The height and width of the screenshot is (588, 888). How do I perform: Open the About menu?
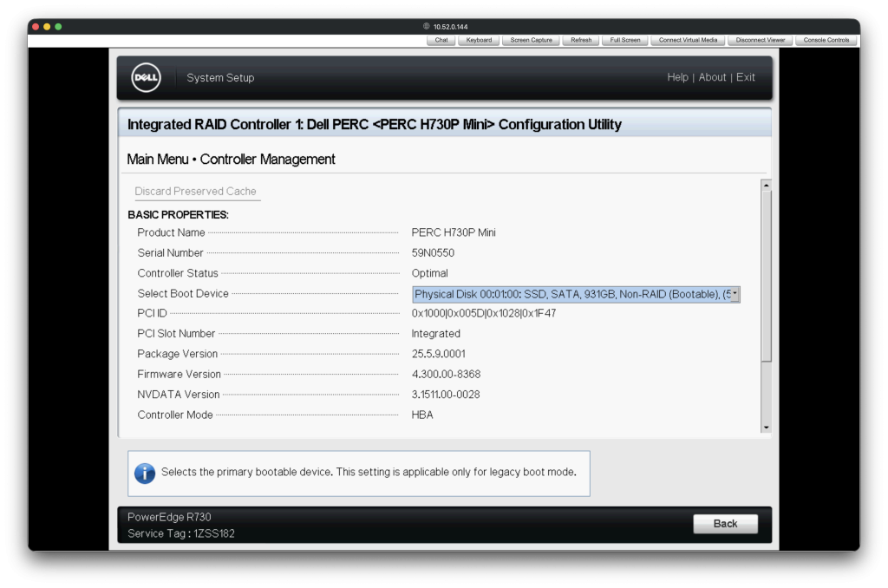712,77
